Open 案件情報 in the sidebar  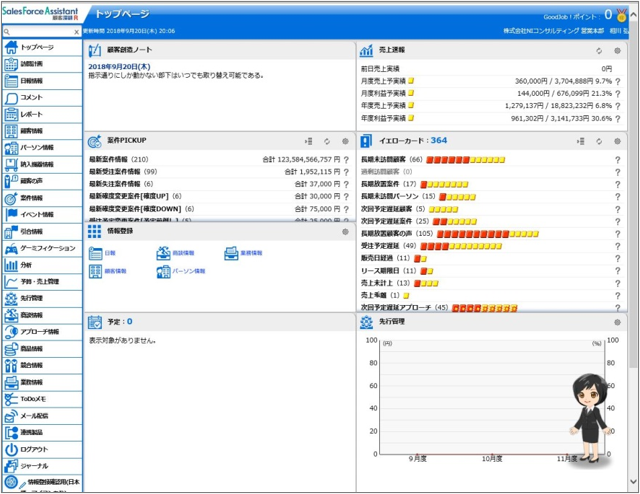tap(42, 198)
